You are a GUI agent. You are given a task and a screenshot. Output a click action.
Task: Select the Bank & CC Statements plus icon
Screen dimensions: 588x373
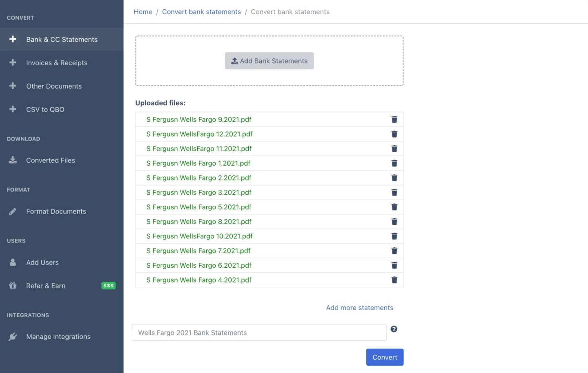(13, 39)
